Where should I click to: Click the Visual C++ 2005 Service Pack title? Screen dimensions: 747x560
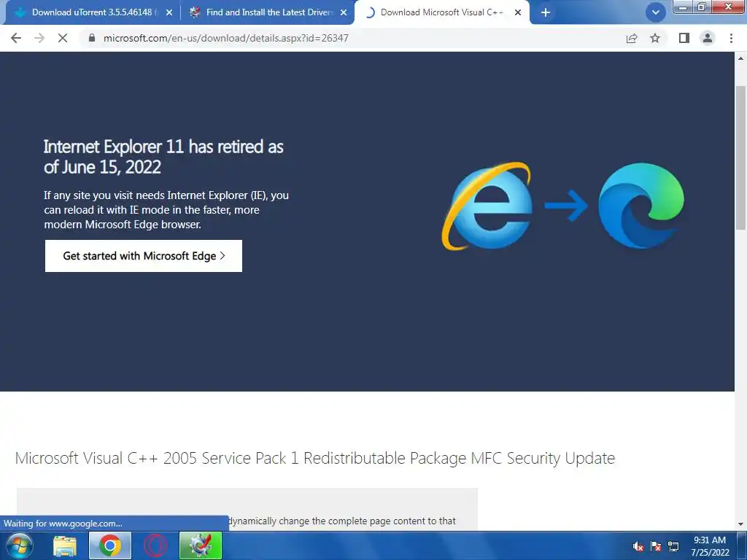click(315, 458)
